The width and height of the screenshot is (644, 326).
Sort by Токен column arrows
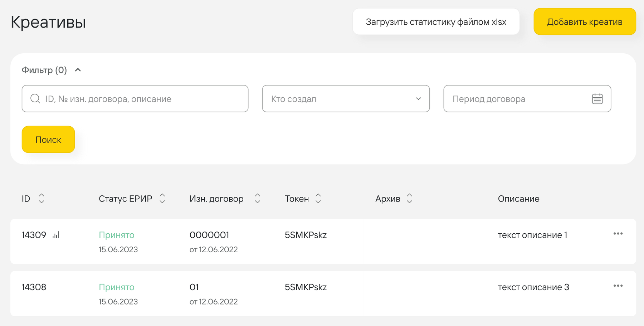(x=318, y=199)
